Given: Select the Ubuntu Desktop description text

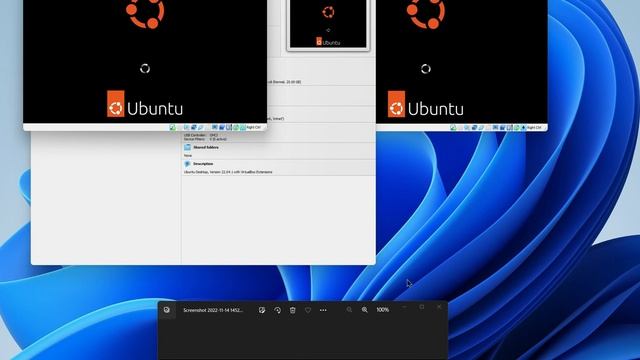Looking at the screenshot, I should tap(228, 172).
